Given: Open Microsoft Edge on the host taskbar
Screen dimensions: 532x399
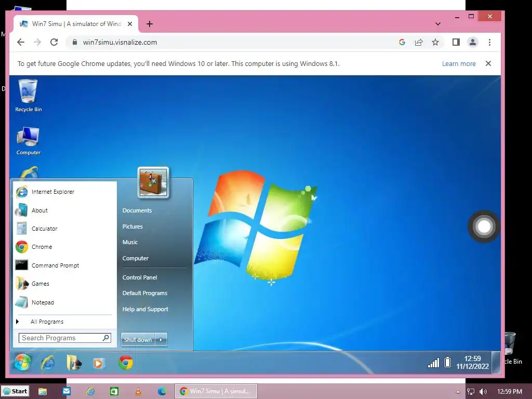Looking at the screenshot, I should coord(162,391).
